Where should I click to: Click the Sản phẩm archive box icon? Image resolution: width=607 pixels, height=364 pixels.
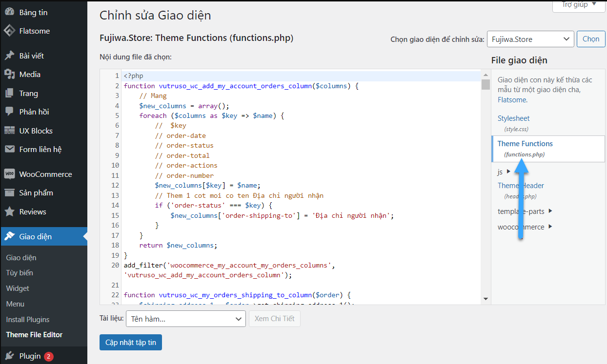9,192
